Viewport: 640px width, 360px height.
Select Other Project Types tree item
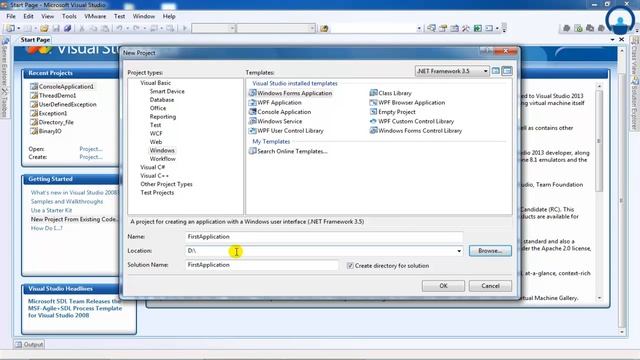pyautogui.click(x=166, y=184)
